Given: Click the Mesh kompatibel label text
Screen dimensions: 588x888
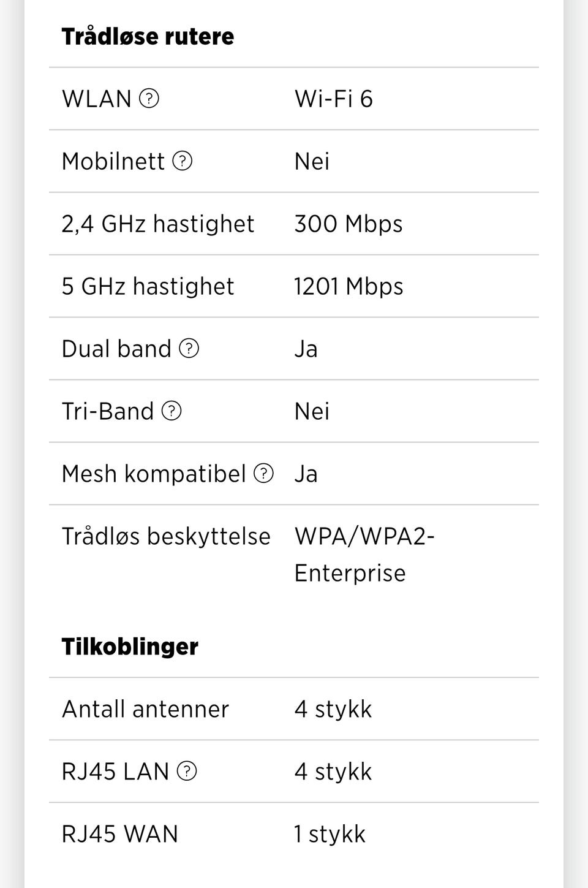Looking at the screenshot, I should coord(154,474).
